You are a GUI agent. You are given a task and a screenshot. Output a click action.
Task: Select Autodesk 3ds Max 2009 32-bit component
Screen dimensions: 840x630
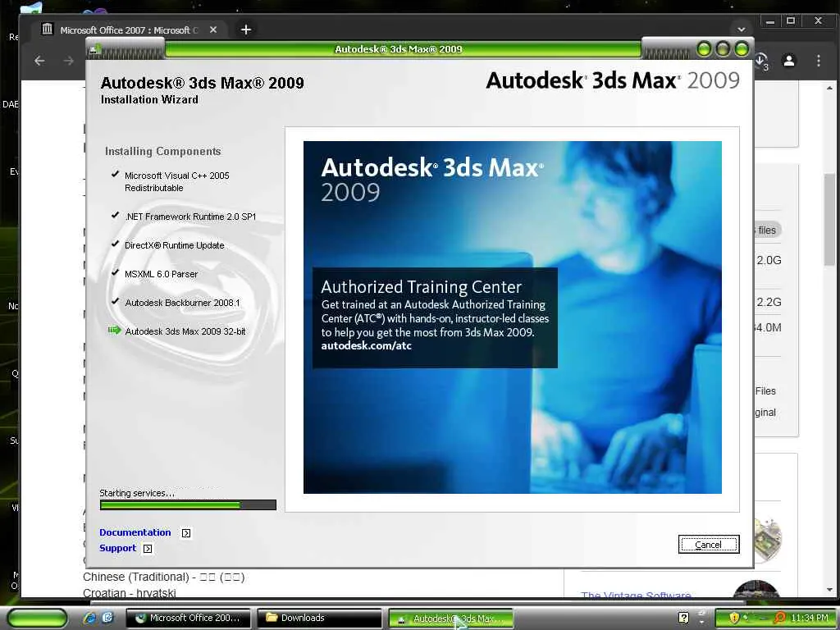tap(185, 331)
